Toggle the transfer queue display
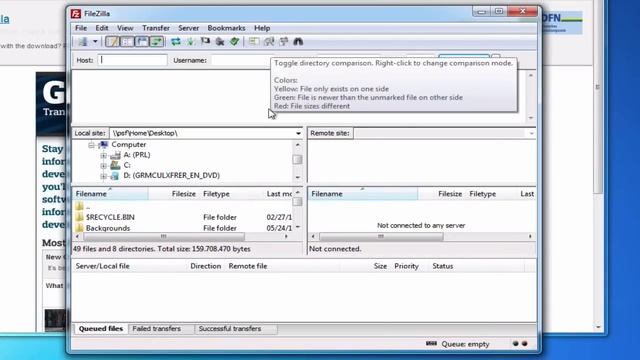This screenshot has width=640, height=360. tap(157, 41)
